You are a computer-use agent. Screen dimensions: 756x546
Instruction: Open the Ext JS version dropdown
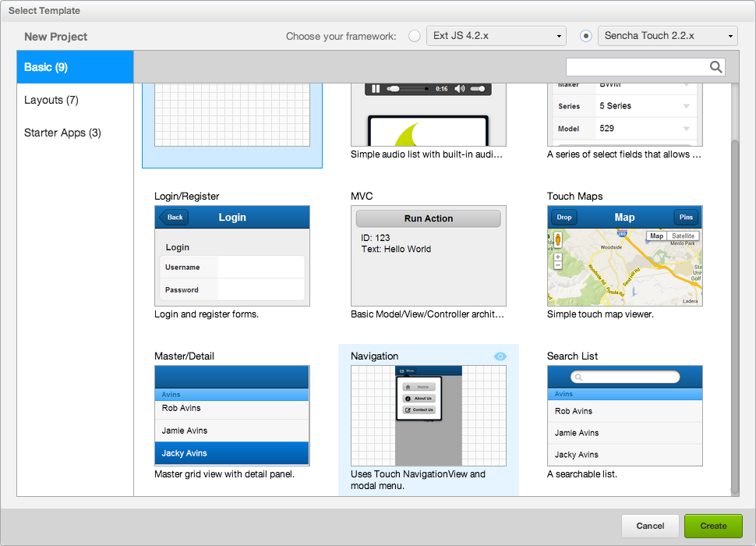click(559, 35)
